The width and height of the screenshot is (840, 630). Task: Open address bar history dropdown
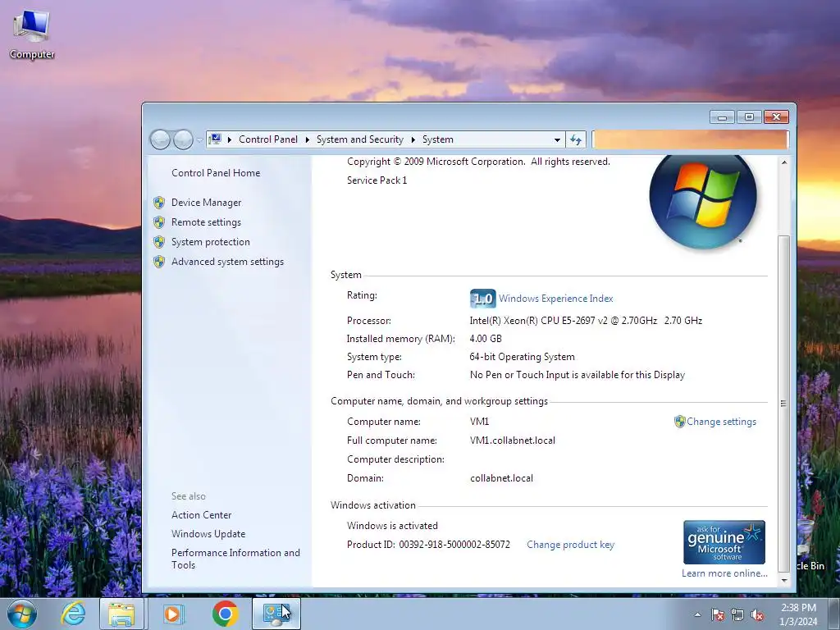pos(557,139)
